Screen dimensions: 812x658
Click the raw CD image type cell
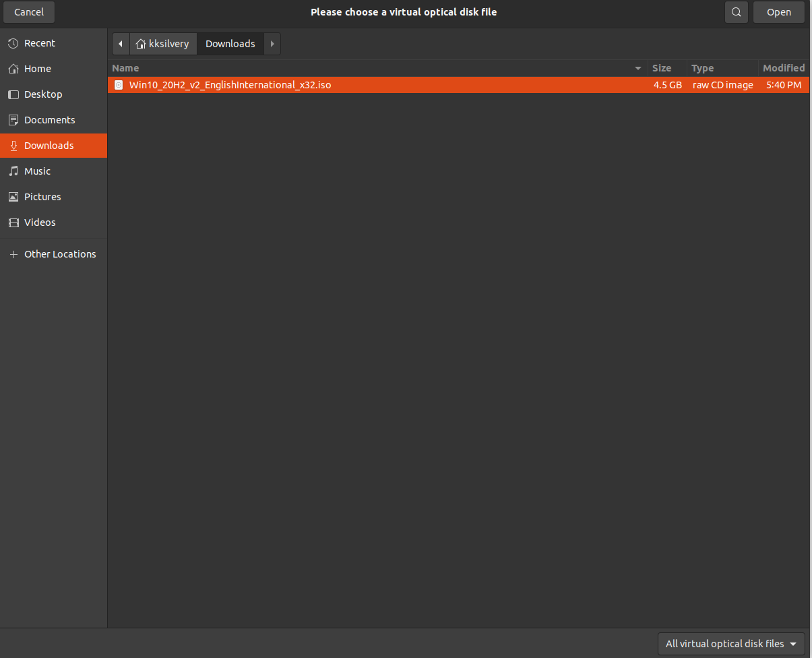723,85
